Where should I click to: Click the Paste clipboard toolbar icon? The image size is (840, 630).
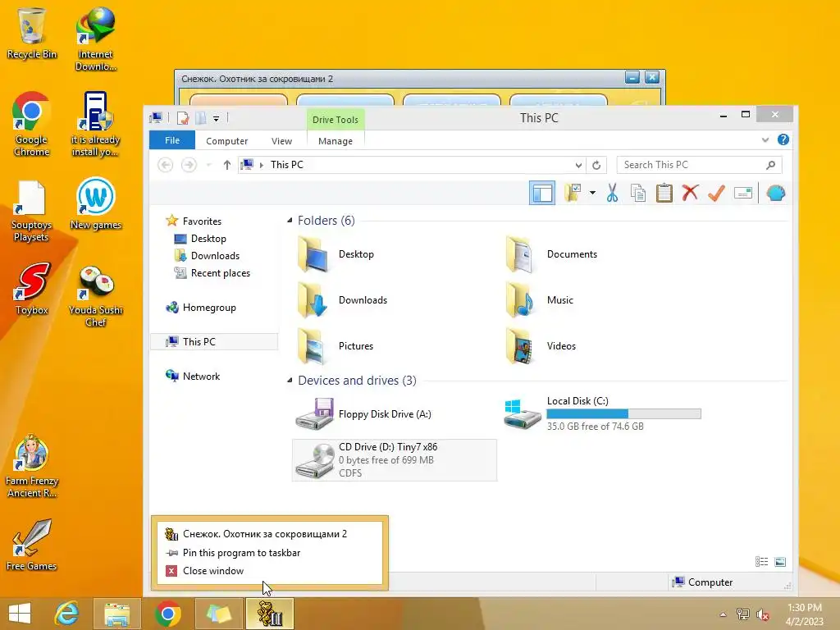(664, 193)
